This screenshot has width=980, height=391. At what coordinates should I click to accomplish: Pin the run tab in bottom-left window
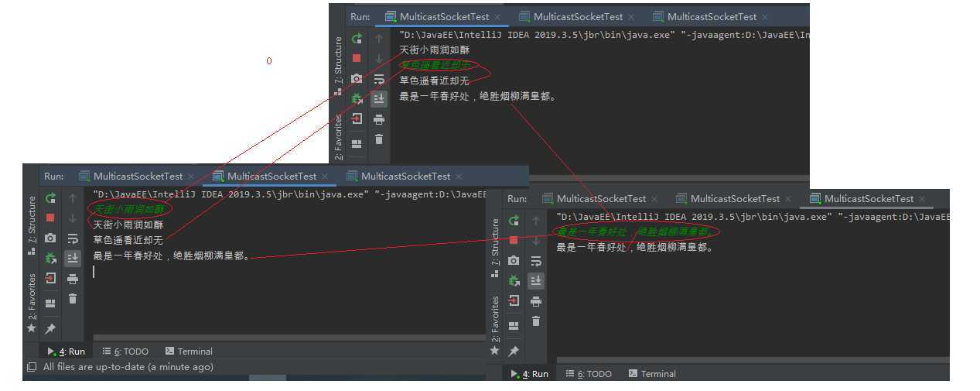[x=50, y=328]
